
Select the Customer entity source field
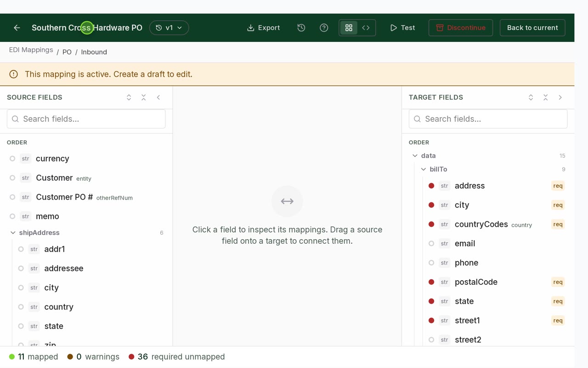tap(86, 178)
